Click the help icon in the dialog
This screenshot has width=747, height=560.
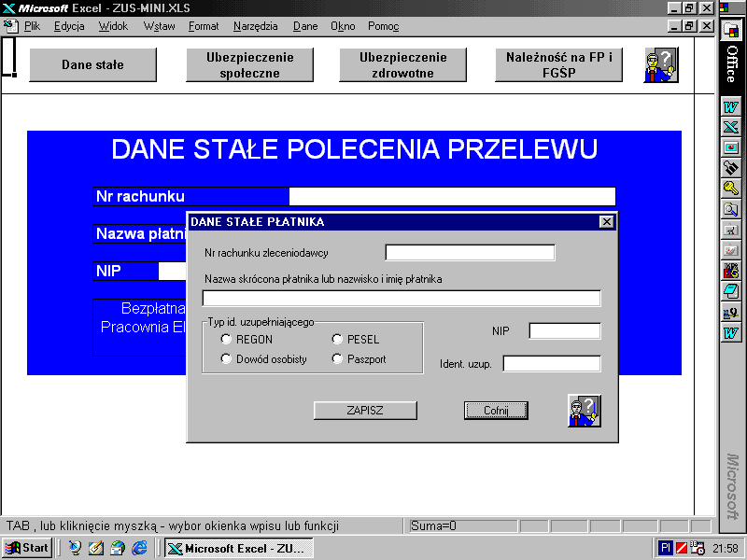click(584, 411)
